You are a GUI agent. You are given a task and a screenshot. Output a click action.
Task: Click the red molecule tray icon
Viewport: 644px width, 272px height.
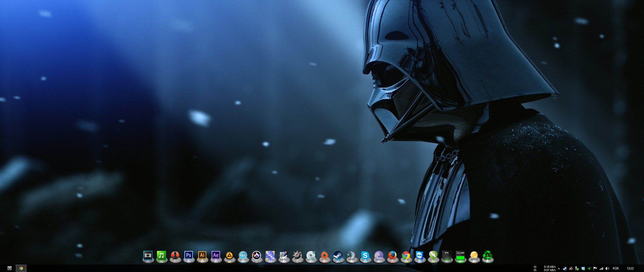pos(571,268)
